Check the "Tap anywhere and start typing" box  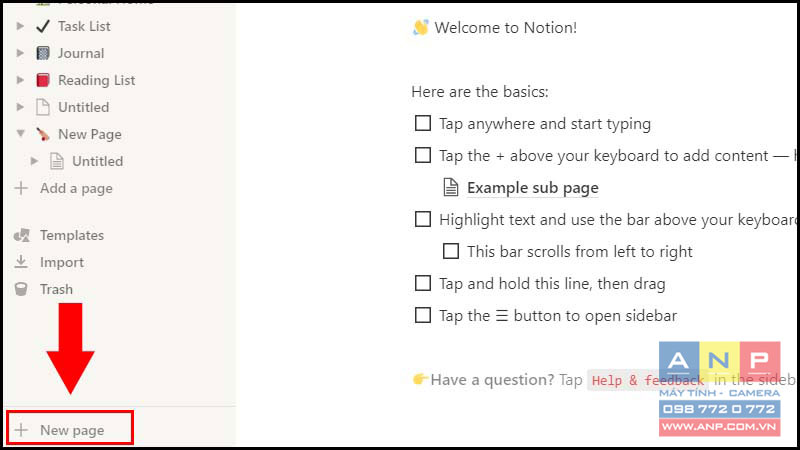coord(423,123)
